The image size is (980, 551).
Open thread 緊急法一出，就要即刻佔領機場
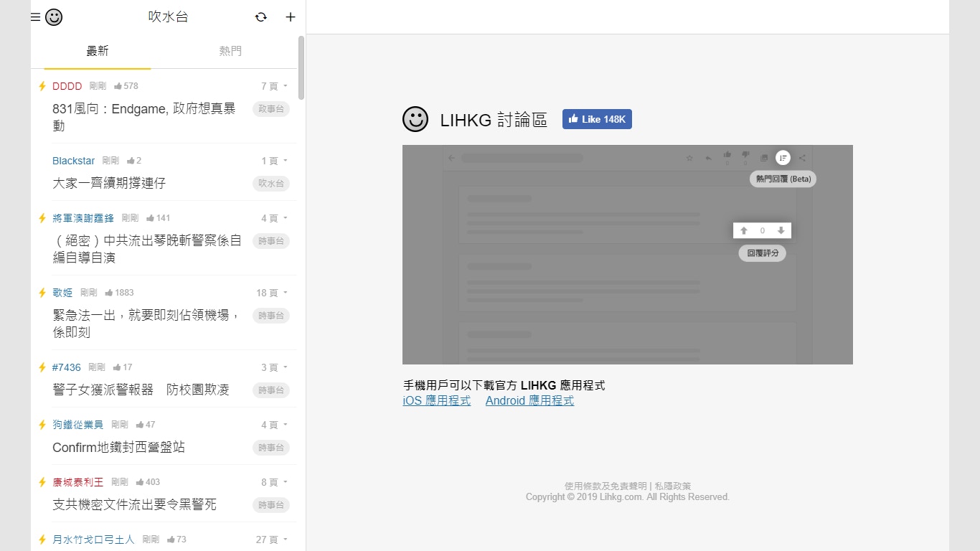146,324
